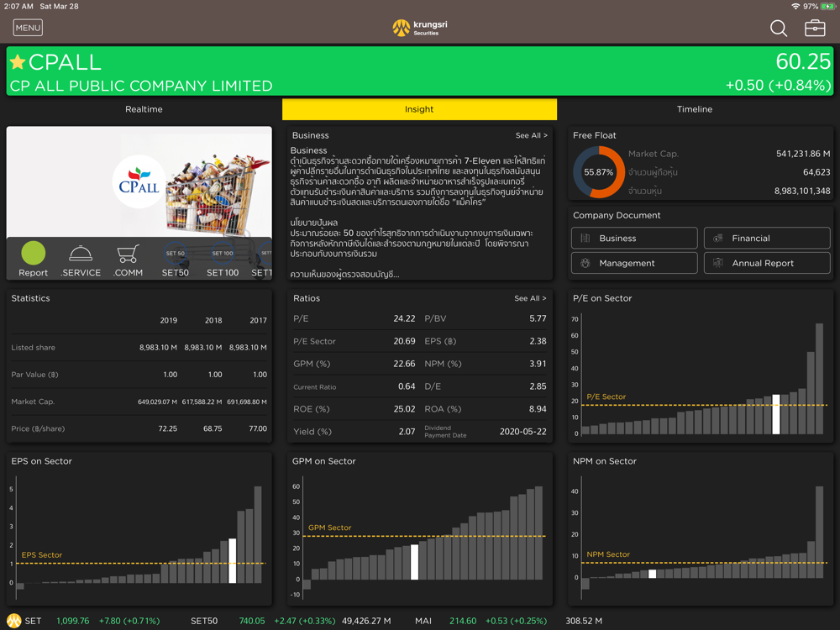Open the Business company document

(634, 238)
